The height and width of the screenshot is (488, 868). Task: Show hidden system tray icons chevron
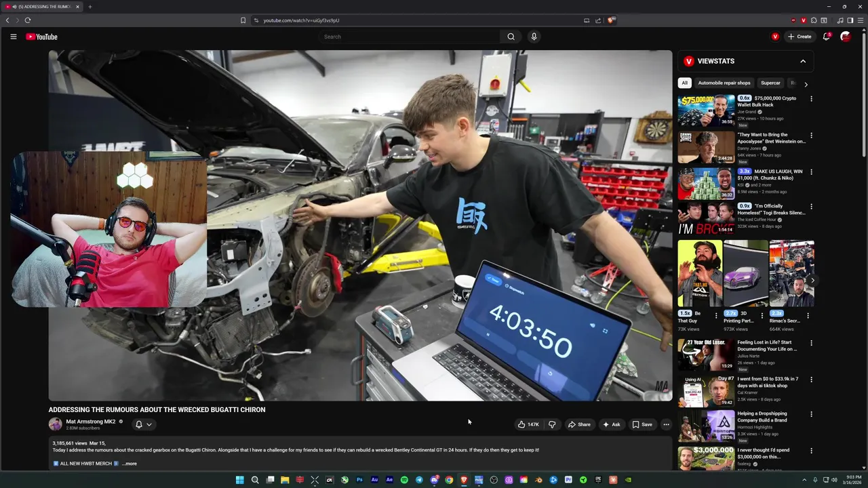tap(804, 480)
